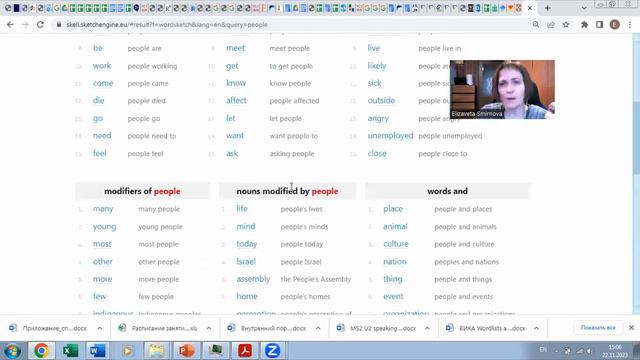
Task: Open a new browser tab
Action: (x=548, y=8)
